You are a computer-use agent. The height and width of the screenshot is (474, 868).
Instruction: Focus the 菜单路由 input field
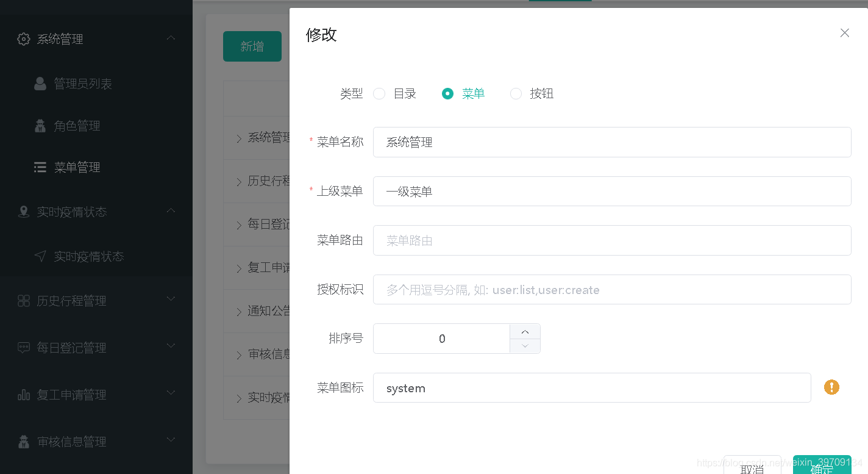click(612, 240)
